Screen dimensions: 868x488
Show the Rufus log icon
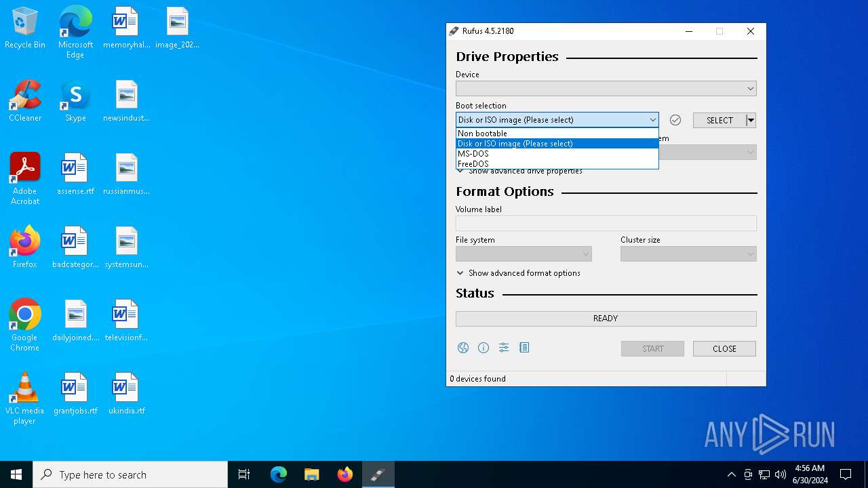pos(524,348)
